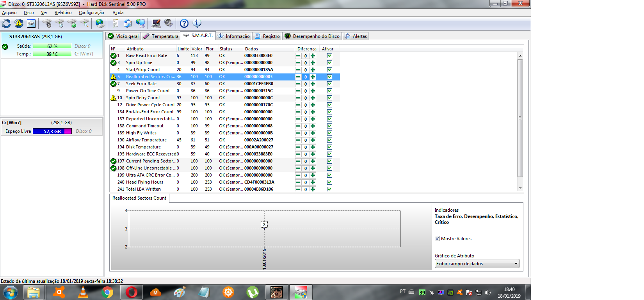Screen dimensions: 644x300
Task: Click the disk with green checkmark toolbar icon
Action: pyautogui.click(x=72, y=23)
